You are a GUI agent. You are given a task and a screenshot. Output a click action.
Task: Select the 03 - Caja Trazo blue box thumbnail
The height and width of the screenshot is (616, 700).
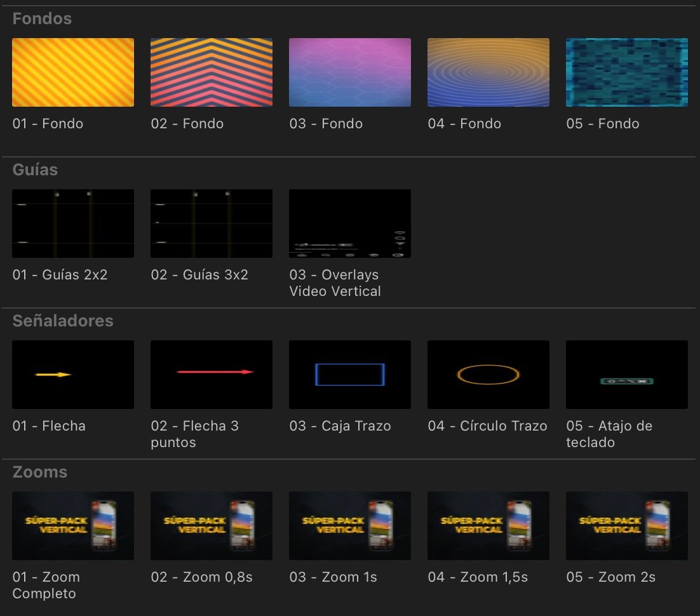pyautogui.click(x=349, y=375)
